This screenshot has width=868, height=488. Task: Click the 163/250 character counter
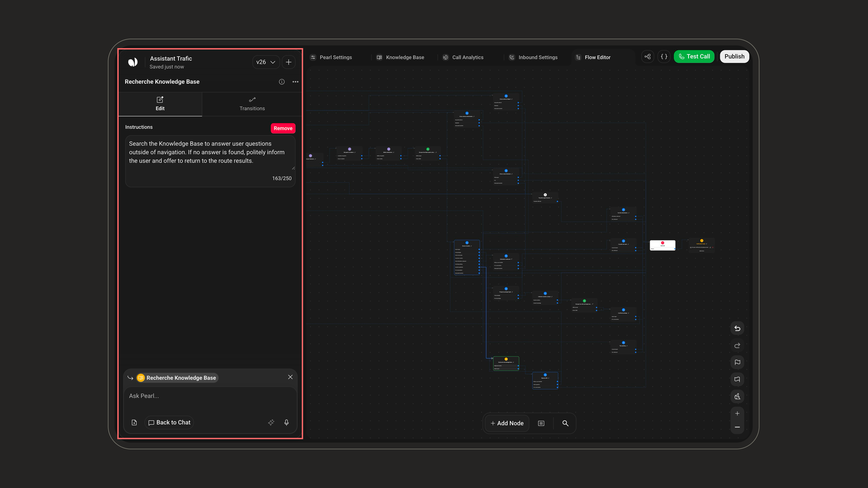point(282,178)
